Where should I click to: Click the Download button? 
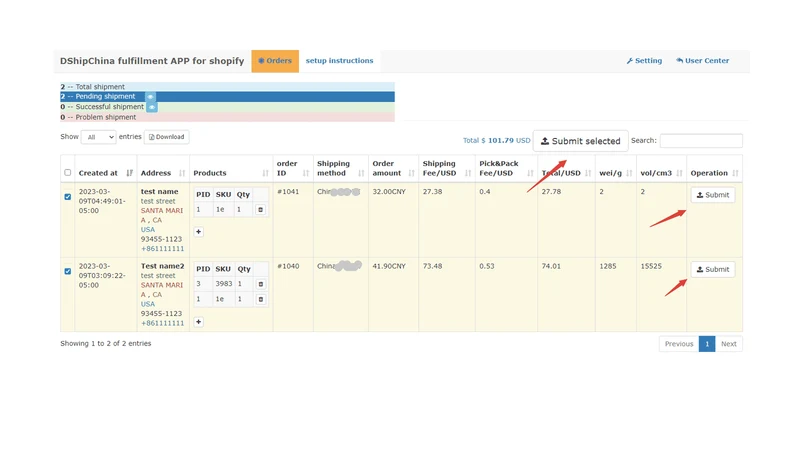coord(166,137)
